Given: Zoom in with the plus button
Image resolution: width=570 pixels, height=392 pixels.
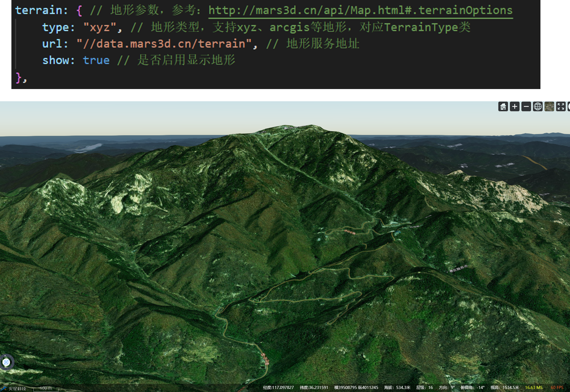Looking at the screenshot, I should (x=514, y=107).
